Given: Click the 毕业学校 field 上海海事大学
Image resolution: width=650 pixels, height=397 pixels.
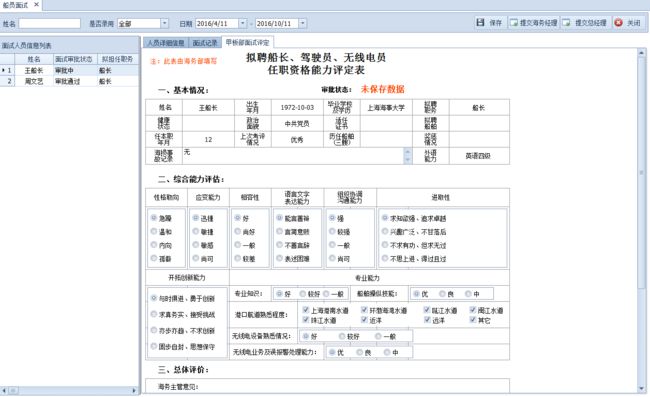Looking at the screenshot, I should pyautogui.click(x=386, y=108).
